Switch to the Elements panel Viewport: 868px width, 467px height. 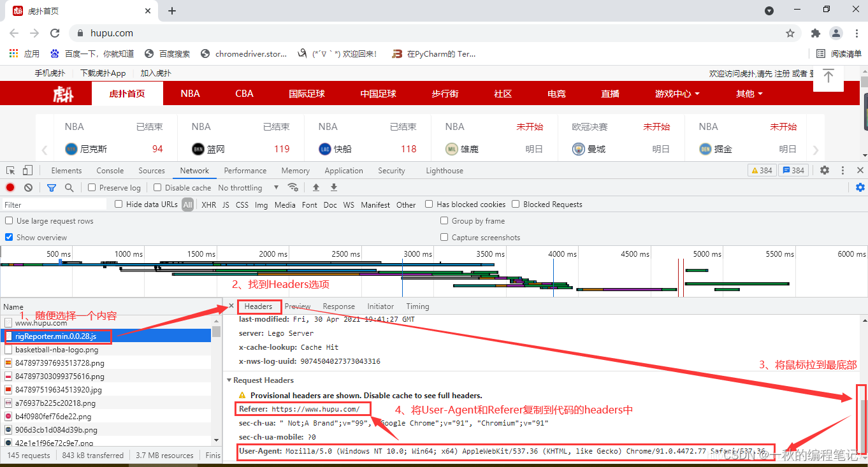[x=66, y=170]
